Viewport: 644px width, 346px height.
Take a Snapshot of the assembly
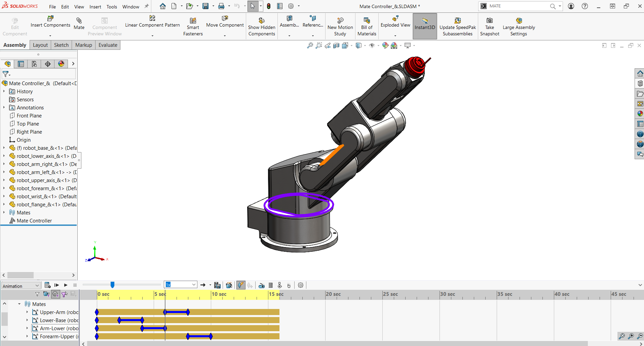pyautogui.click(x=489, y=27)
